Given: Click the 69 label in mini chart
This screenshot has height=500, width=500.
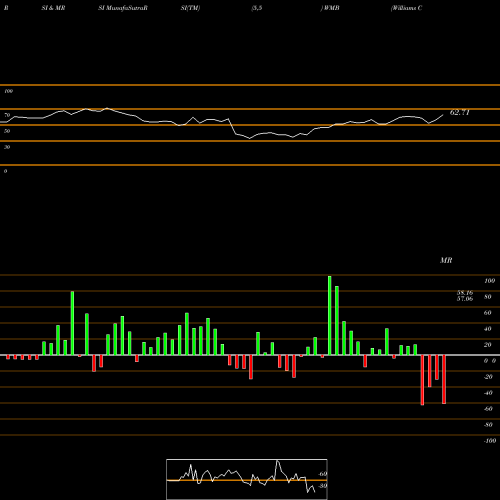Looking at the screenshot, I should [x=323, y=474].
